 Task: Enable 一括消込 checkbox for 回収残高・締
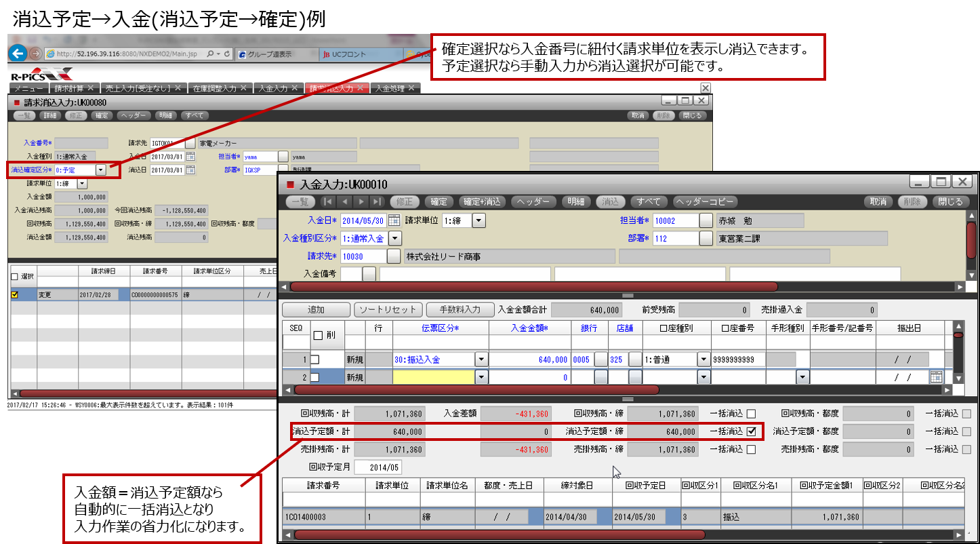click(x=751, y=413)
